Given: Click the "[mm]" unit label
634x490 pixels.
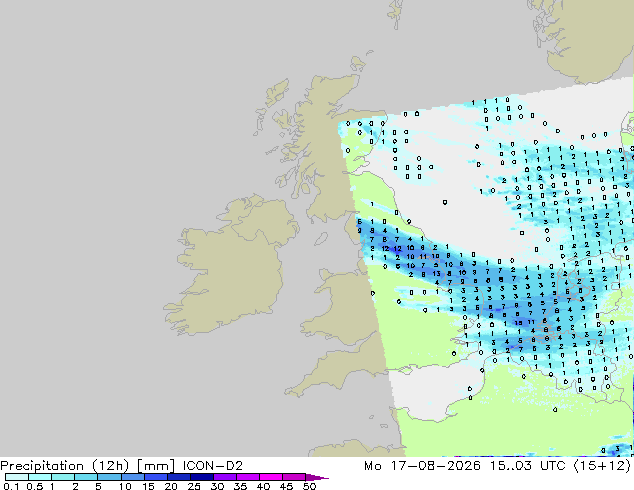Looking at the screenshot, I should coord(156,466).
